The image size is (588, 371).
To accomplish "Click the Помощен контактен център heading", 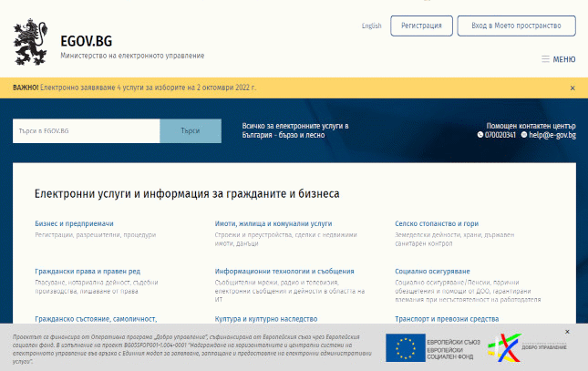I will [x=531, y=126].
